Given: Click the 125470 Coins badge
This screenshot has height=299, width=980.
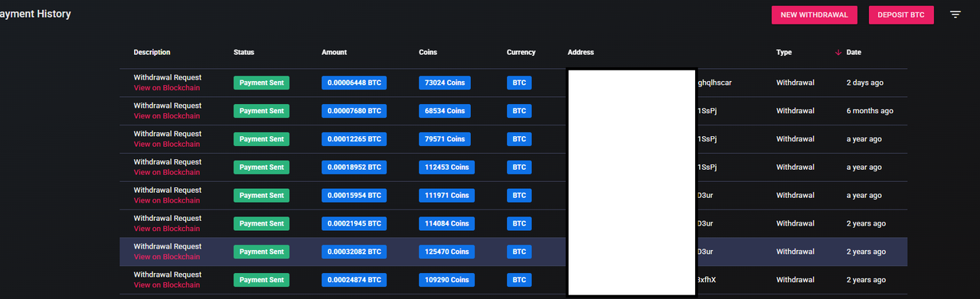Looking at the screenshot, I should [x=447, y=252].
